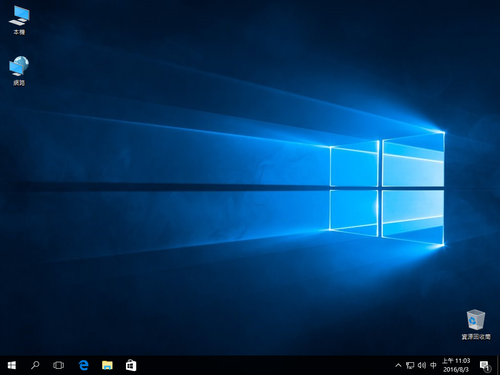Screen dimensions: 500x375
Task: Click the Show desktop strip
Action: coord(498,365)
